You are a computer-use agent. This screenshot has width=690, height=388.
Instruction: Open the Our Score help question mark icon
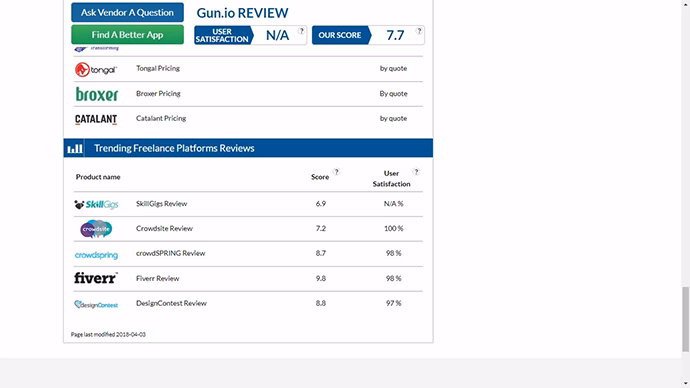click(419, 31)
